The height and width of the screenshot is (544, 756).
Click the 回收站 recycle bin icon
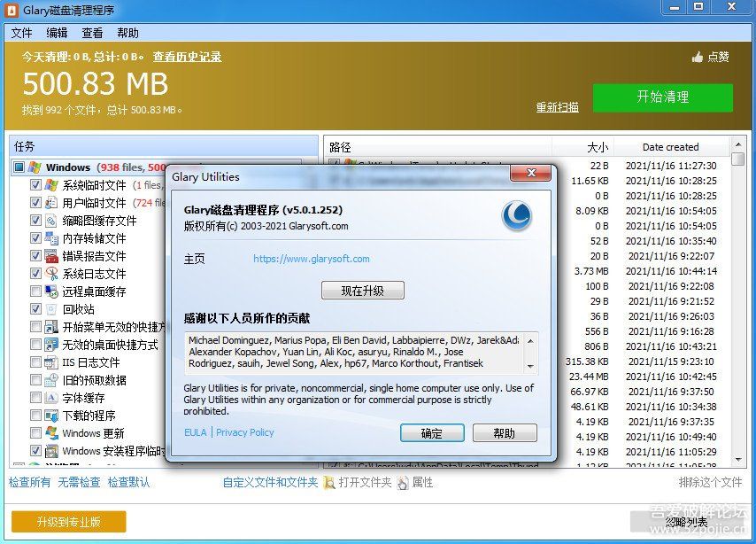(52, 309)
